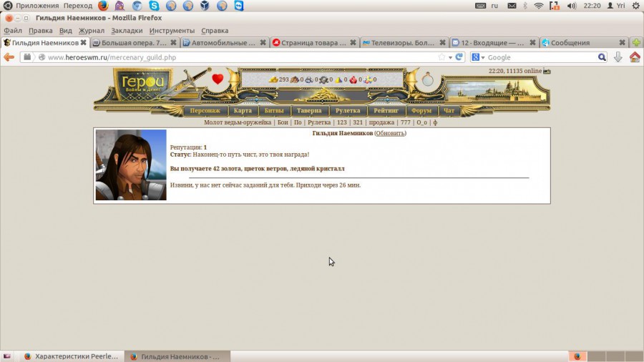
Task: Open the Переход panel menu
Action: (x=78, y=6)
